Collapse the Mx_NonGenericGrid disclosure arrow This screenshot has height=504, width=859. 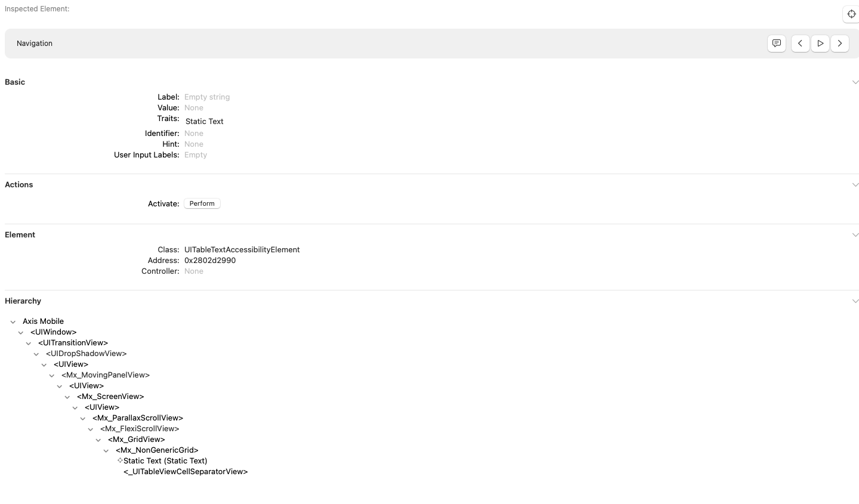106,450
